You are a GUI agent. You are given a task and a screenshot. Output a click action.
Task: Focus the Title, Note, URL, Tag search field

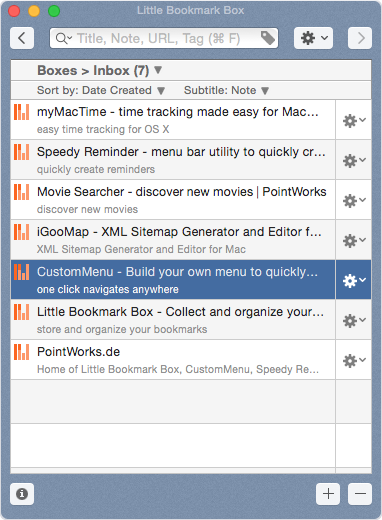pos(164,38)
